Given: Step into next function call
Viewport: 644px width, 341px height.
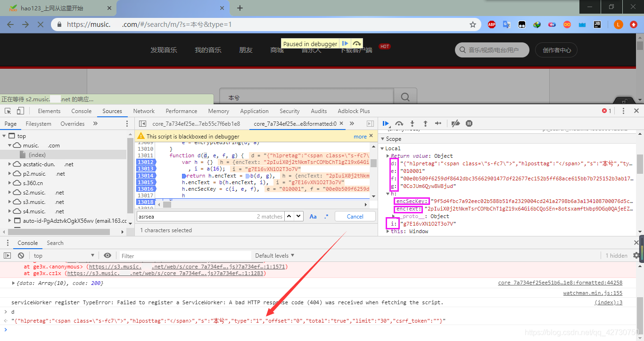Looking at the screenshot, I should (x=412, y=124).
